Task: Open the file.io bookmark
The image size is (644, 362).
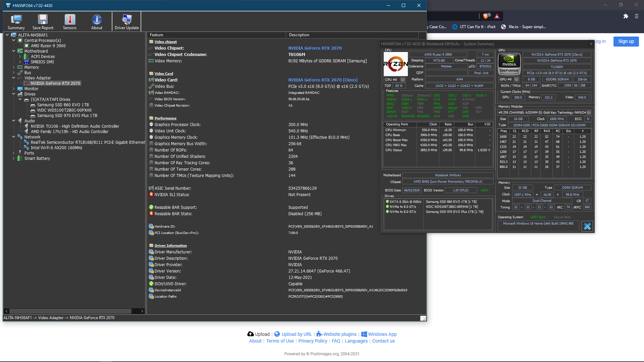Action: [x=523, y=27]
